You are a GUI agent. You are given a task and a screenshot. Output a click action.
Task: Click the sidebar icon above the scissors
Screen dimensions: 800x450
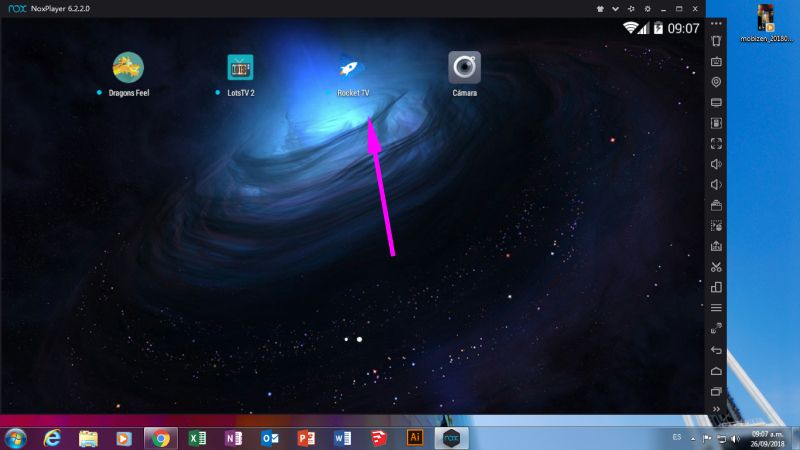716,246
